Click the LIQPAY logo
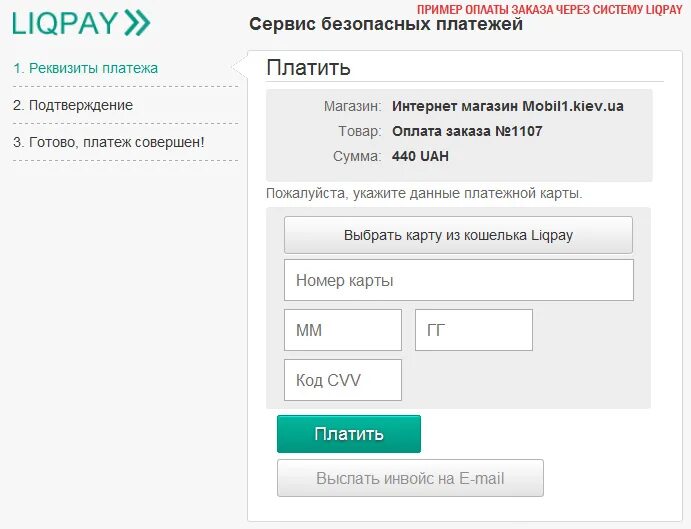Image resolution: width=691 pixels, height=529 pixels. pos(81,23)
